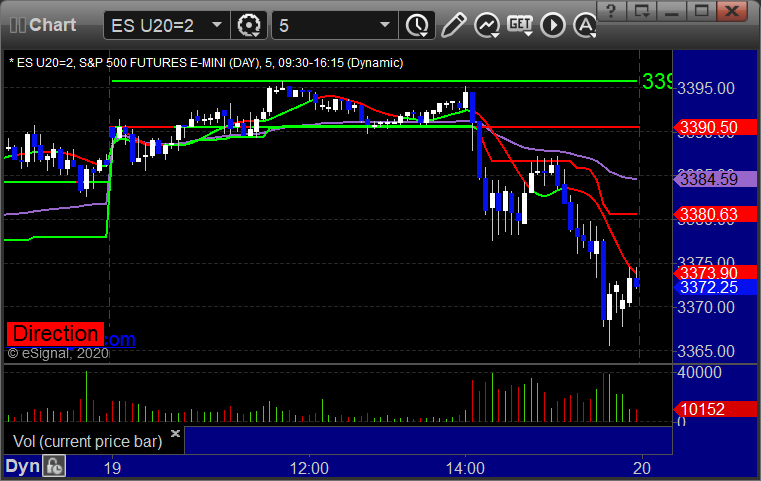The image size is (761, 481).
Task: Open the symbol dropdown showing ES U20=2
Action: (x=166, y=25)
